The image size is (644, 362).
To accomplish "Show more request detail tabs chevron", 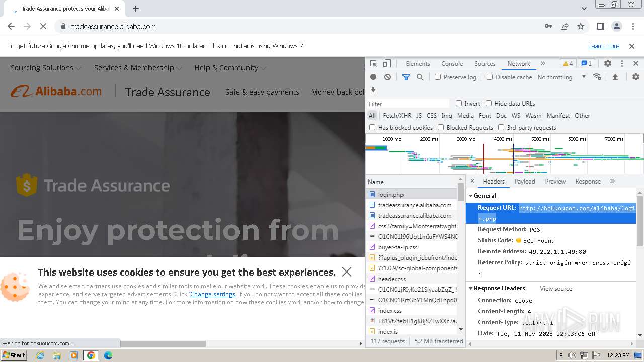I will click(612, 181).
